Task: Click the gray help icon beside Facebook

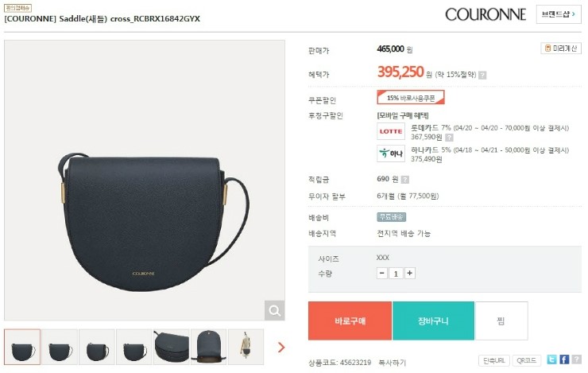Action: pyautogui.click(x=576, y=359)
